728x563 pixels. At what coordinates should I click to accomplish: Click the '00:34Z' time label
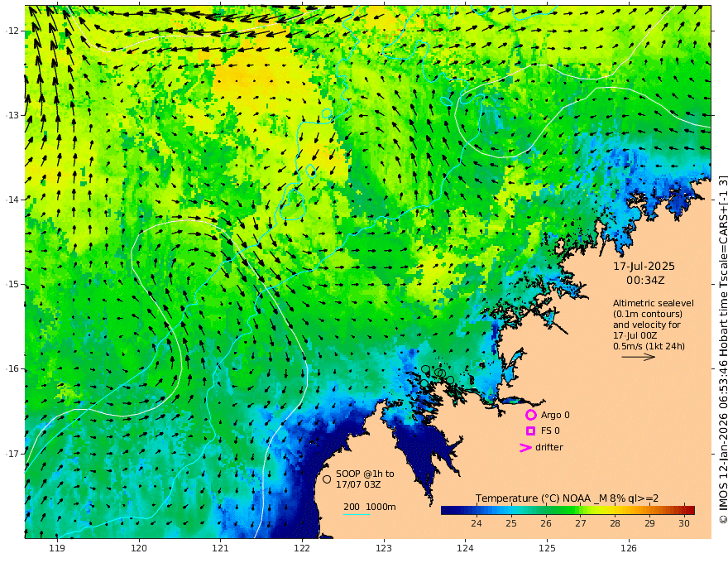pos(645,281)
